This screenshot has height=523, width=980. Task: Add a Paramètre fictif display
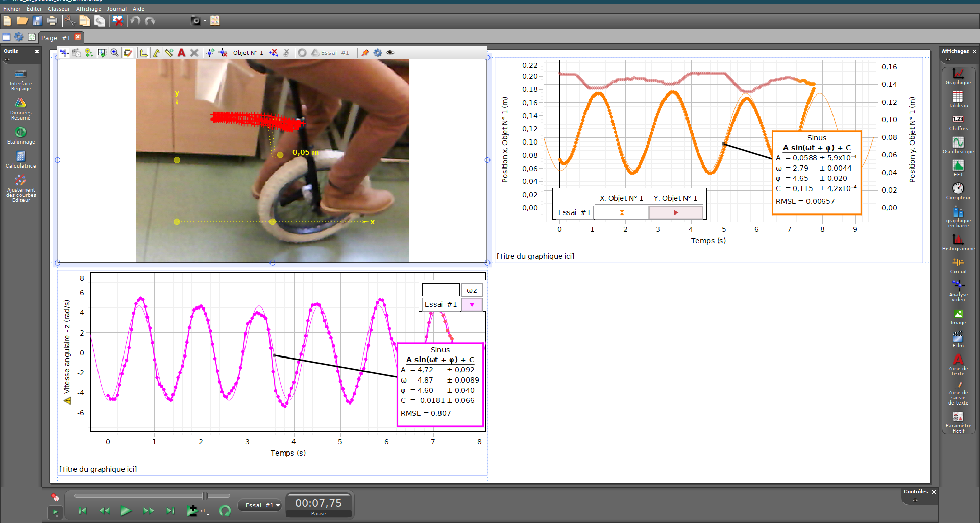[958, 422]
